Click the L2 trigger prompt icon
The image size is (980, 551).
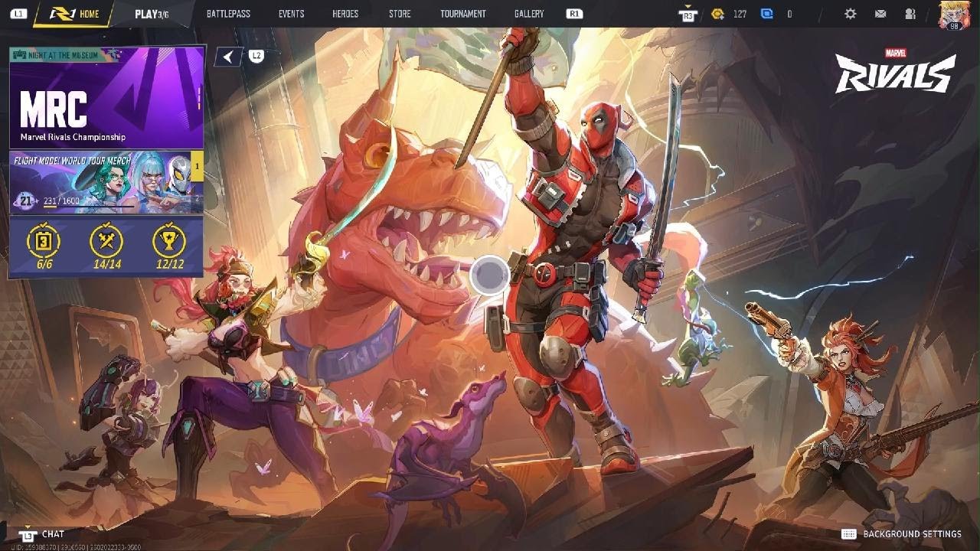click(x=256, y=56)
